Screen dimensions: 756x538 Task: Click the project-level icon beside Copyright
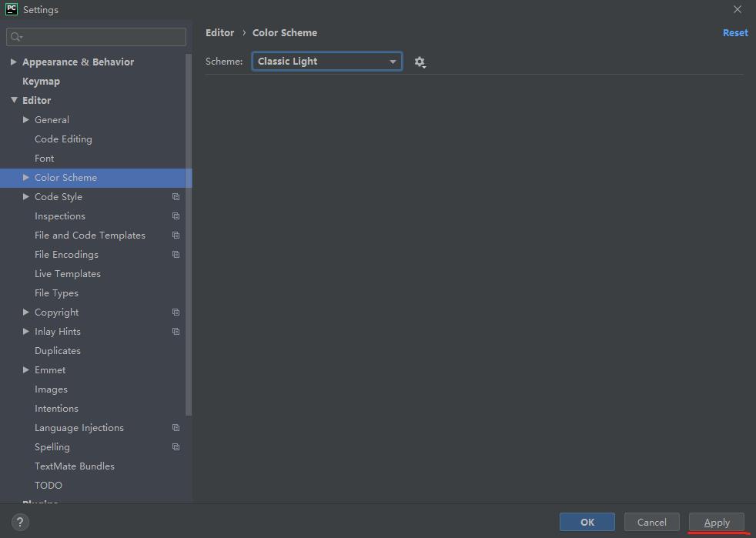[176, 312]
